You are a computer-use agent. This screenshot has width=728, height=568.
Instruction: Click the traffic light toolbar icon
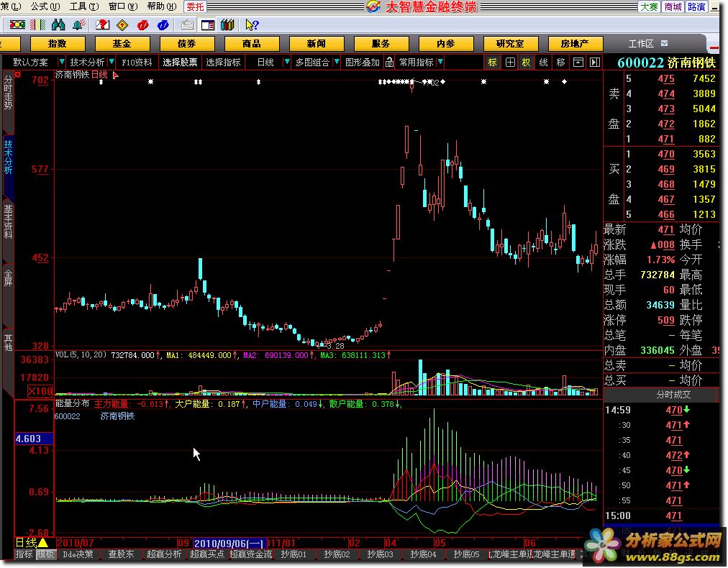pos(18,24)
